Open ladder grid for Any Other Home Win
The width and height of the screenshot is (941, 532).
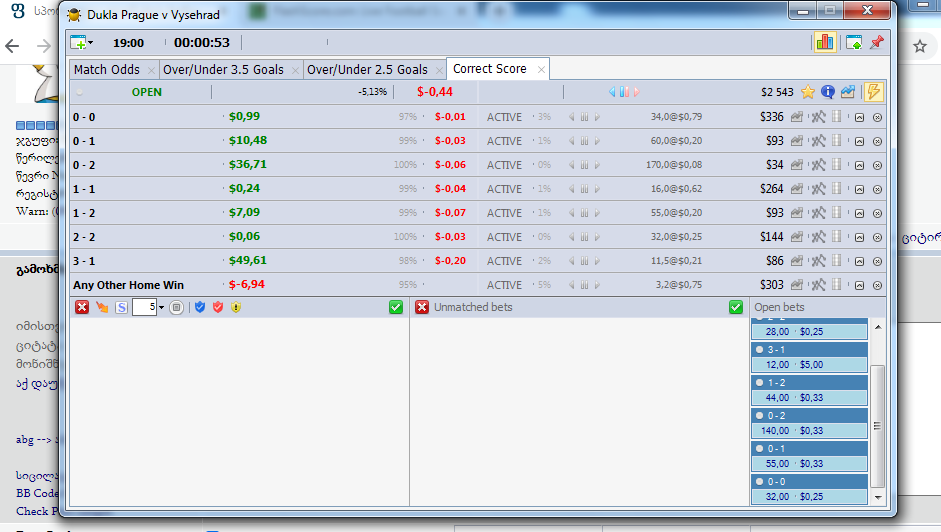(837, 285)
